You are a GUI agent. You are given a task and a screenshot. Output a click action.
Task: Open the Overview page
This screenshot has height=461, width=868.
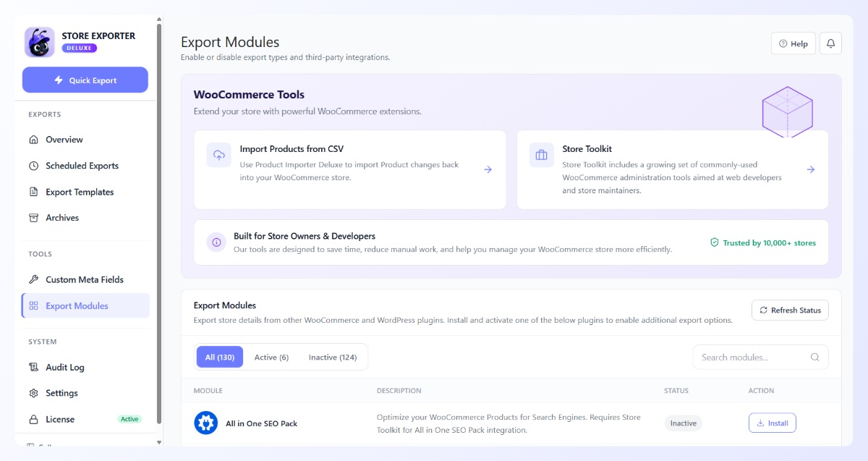pos(85,140)
